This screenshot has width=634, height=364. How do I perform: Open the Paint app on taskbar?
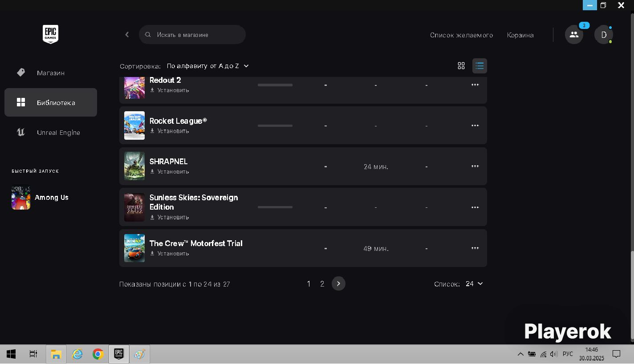coord(140,354)
